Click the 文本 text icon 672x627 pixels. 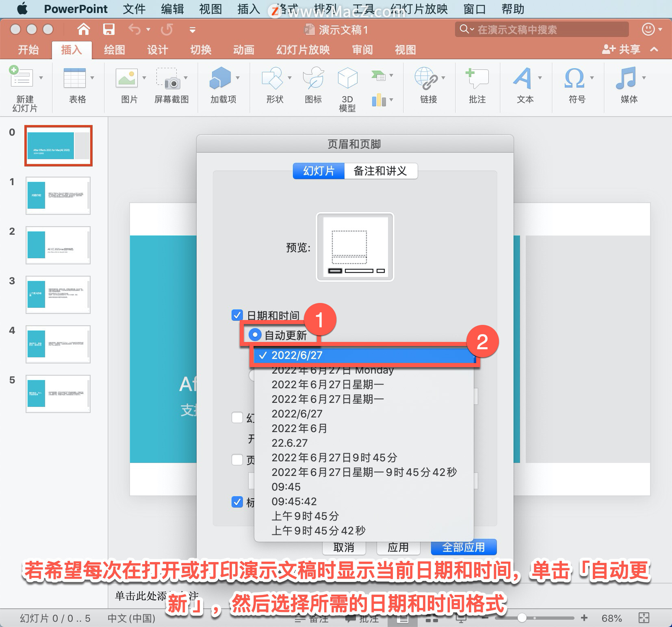(x=522, y=78)
